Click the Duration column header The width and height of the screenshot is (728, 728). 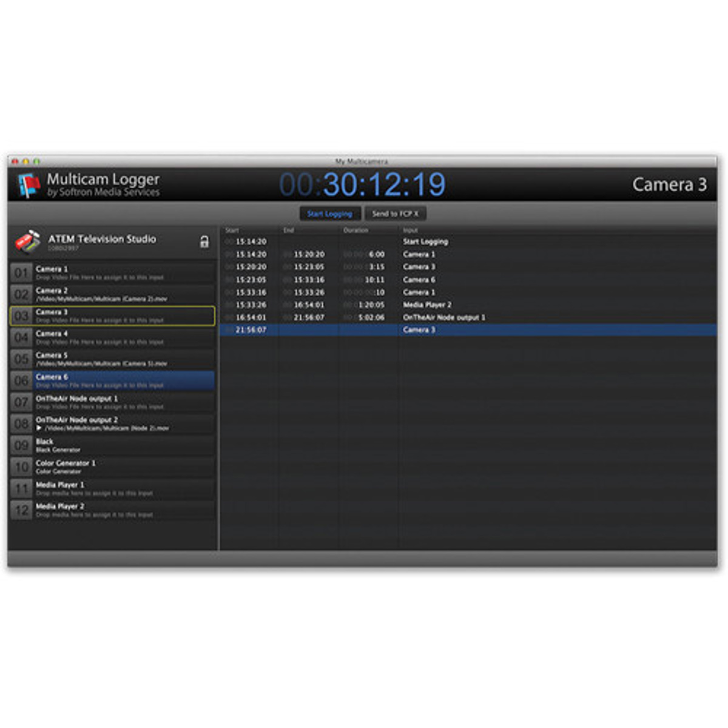tap(356, 231)
